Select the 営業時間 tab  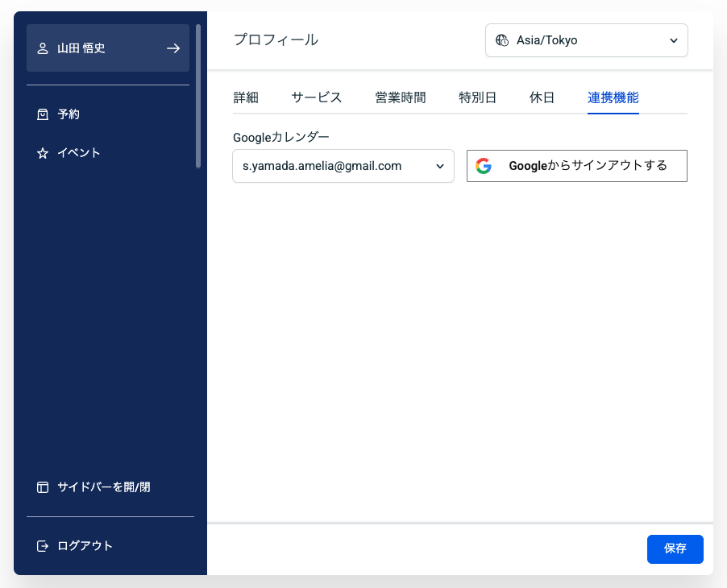tap(401, 97)
